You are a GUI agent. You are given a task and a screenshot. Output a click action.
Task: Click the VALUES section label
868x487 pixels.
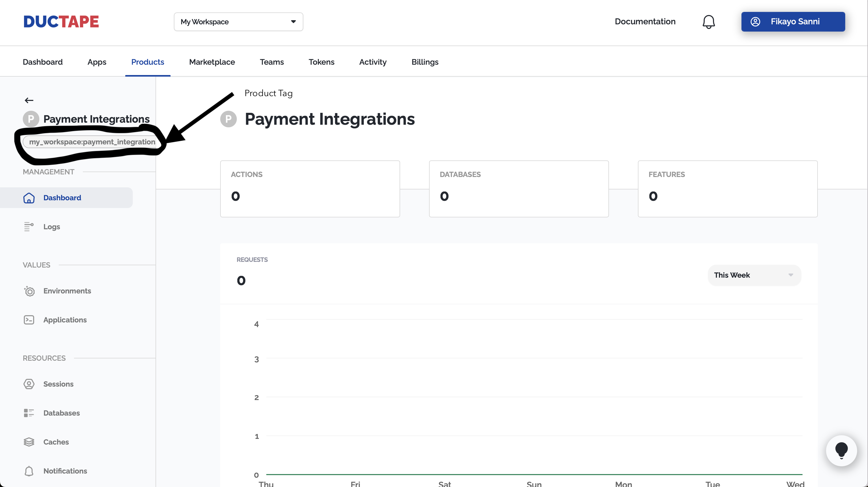point(36,265)
